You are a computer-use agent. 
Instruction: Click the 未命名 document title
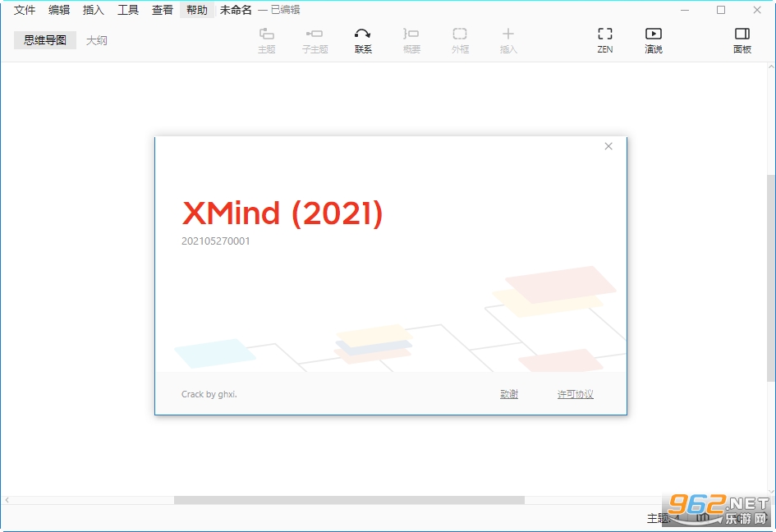point(236,10)
